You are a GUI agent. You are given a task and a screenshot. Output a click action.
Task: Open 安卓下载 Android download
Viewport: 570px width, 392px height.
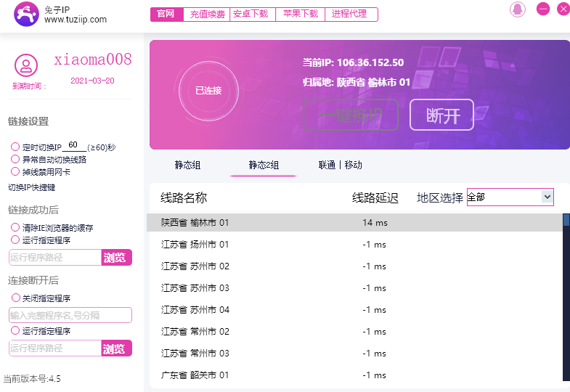tap(252, 15)
